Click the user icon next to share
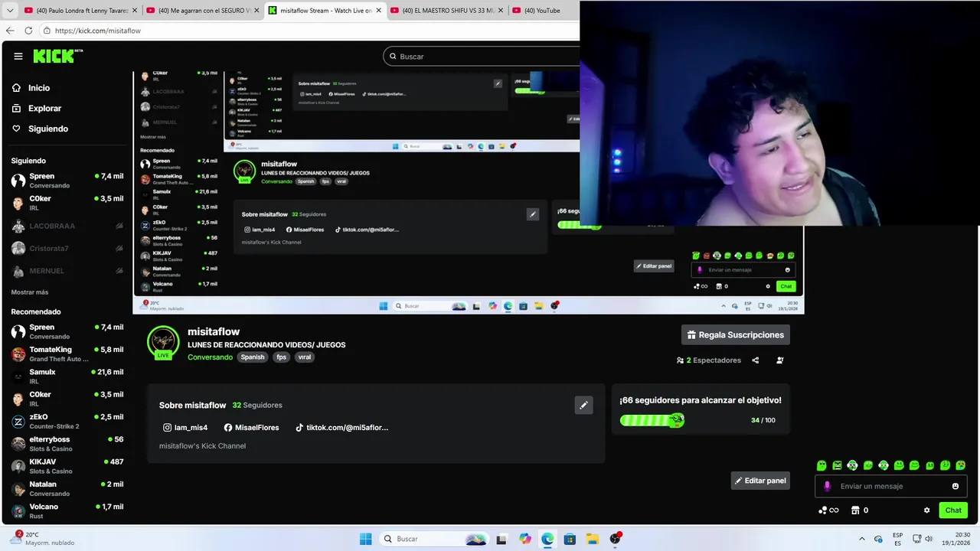This screenshot has height=551, width=980. pos(780,360)
